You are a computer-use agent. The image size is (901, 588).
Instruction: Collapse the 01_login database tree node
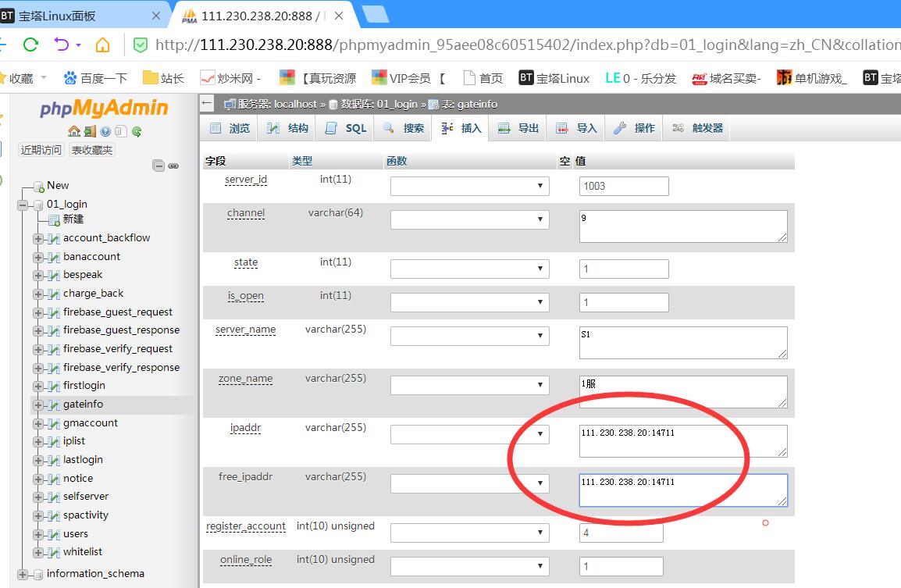[x=23, y=205]
